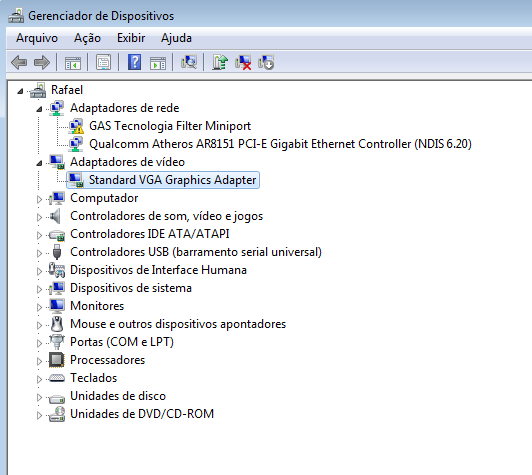Collapse the Adaptadores de vídeo node

click(x=39, y=163)
